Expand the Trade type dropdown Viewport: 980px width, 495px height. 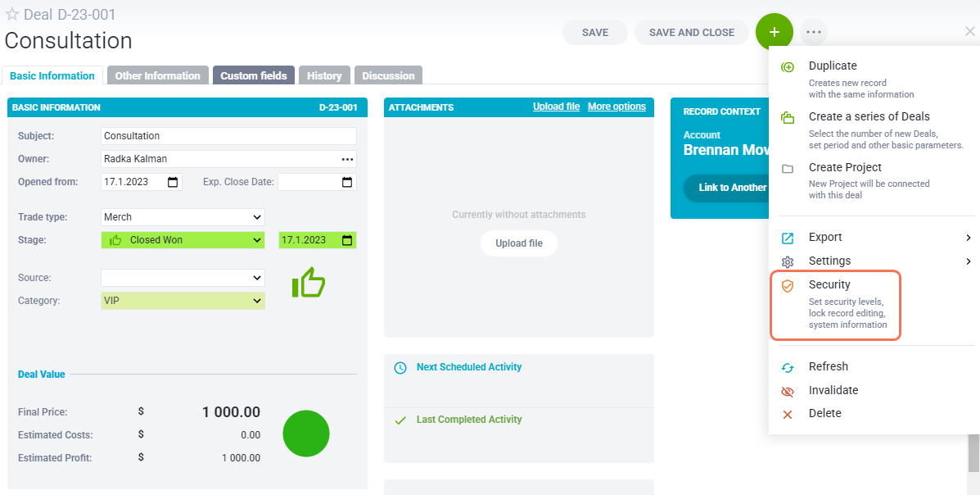pyautogui.click(x=257, y=217)
